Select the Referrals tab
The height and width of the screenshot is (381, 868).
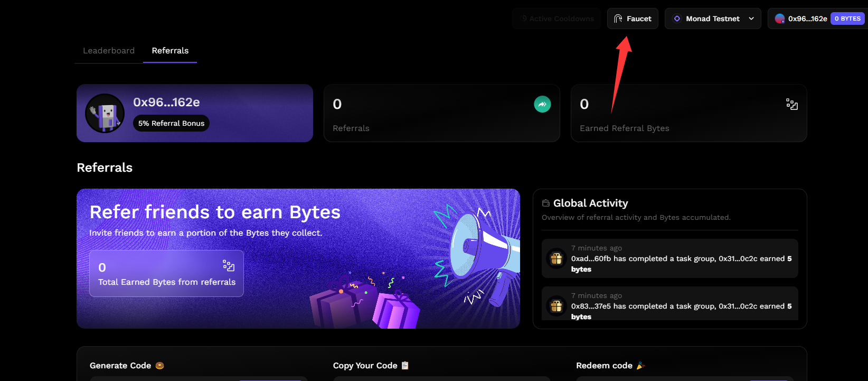coord(170,51)
